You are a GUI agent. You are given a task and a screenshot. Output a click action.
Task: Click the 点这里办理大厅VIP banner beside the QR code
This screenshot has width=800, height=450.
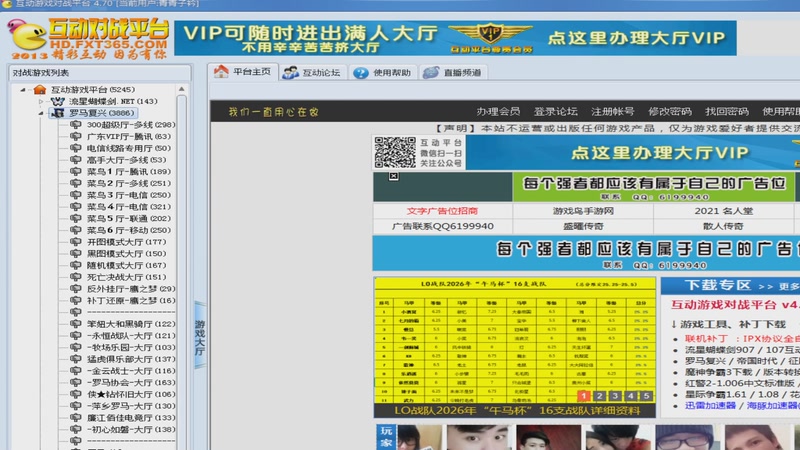click(x=633, y=152)
